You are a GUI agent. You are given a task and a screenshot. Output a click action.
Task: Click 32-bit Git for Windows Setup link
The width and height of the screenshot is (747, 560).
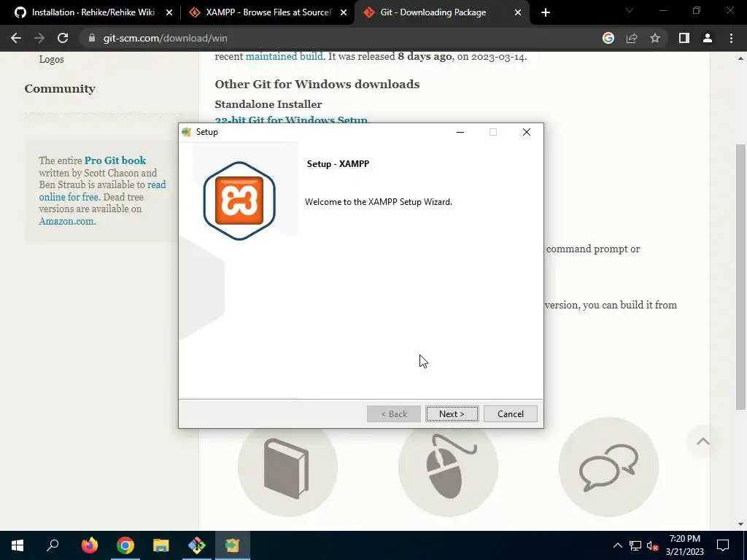[292, 120]
